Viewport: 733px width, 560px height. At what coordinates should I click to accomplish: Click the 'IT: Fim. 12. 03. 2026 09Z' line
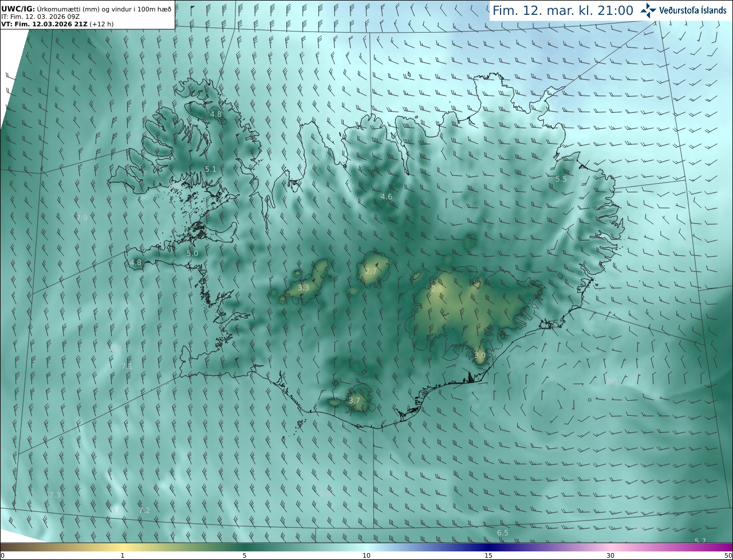click(41, 17)
